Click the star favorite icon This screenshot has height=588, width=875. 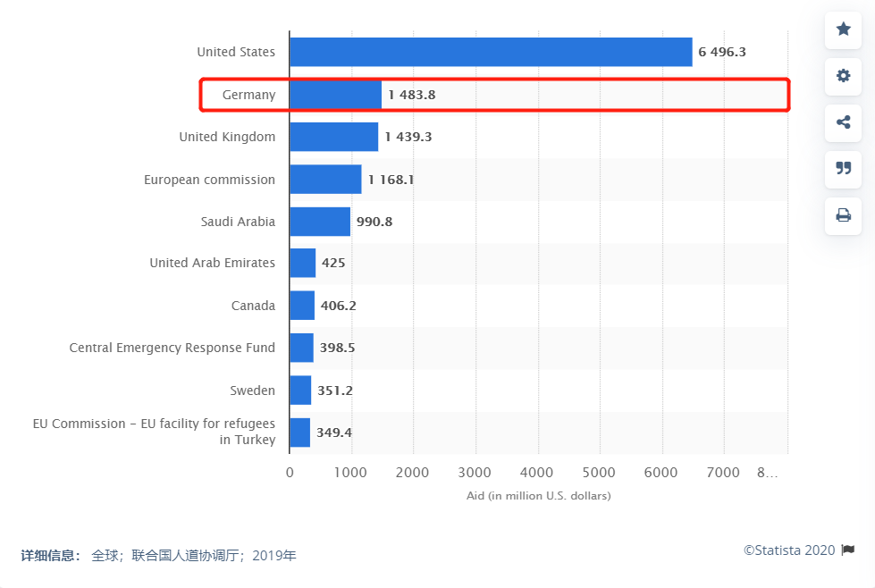click(843, 29)
